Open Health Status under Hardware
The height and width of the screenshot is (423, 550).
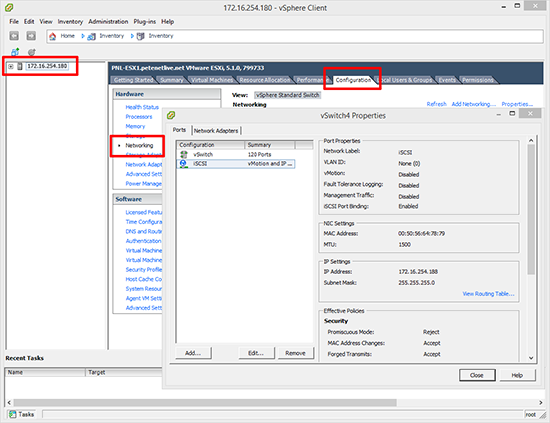coord(142,107)
